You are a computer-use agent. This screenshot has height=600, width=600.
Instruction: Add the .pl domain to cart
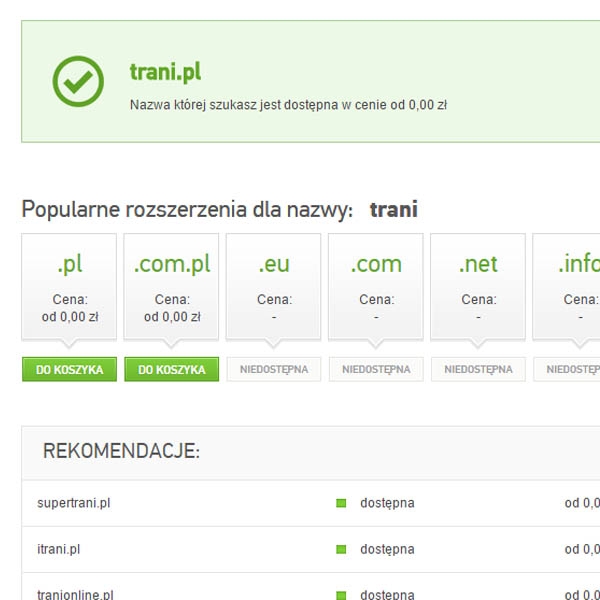pos(70,369)
